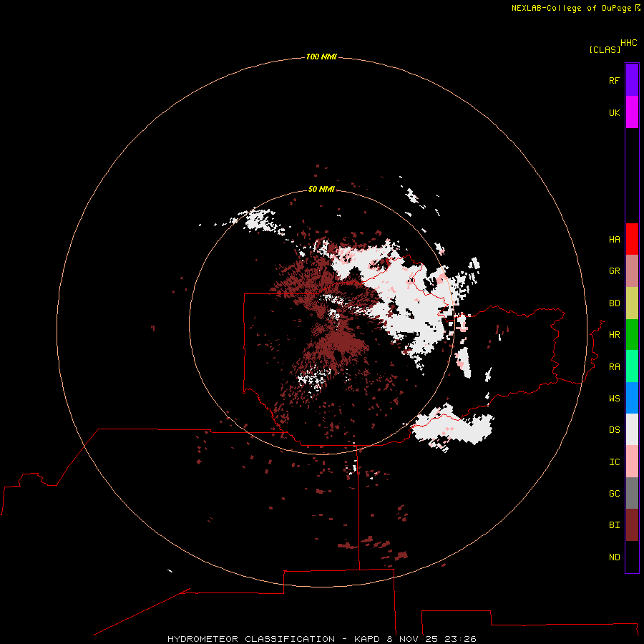Click the RA legend label
Viewport: 644px width, 644px height.
click(614, 367)
